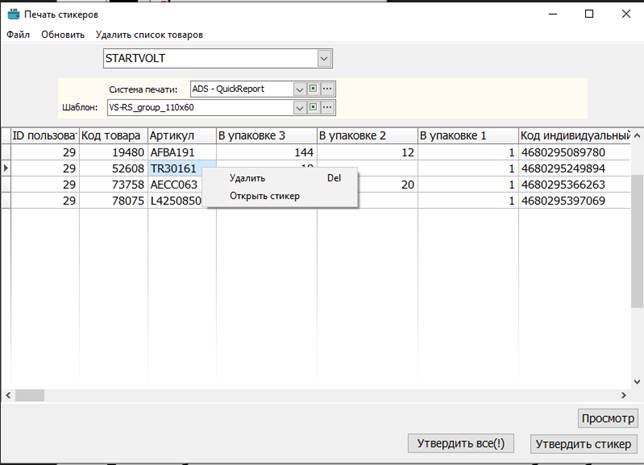Click the VS-RS_group_110x60 template field

(200, 108)
